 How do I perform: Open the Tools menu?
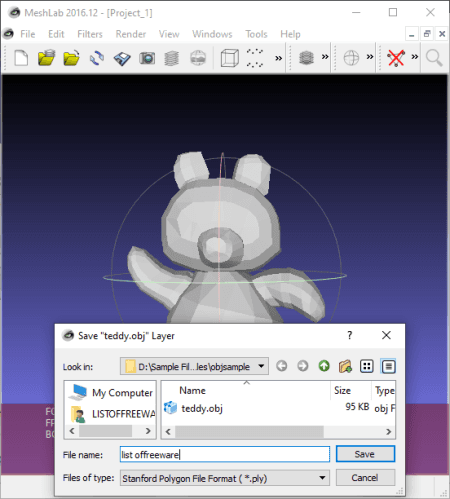tap(256, 34)
